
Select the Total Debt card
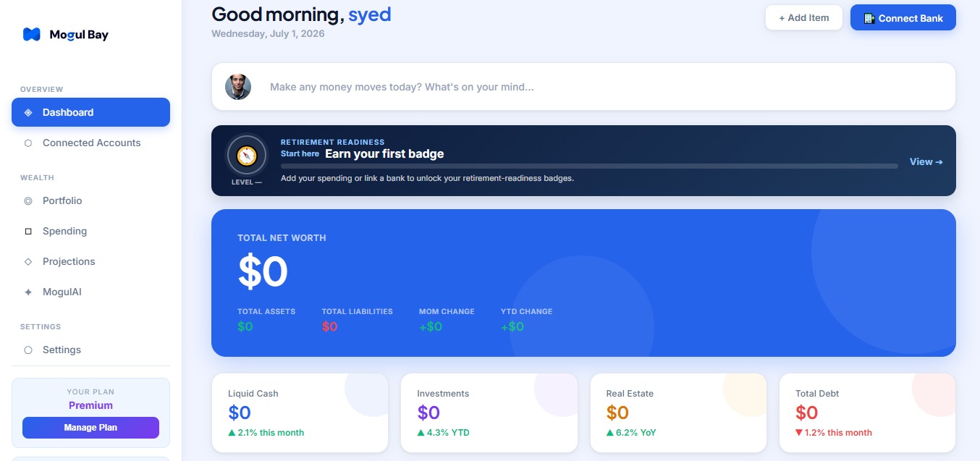[867, 413]
